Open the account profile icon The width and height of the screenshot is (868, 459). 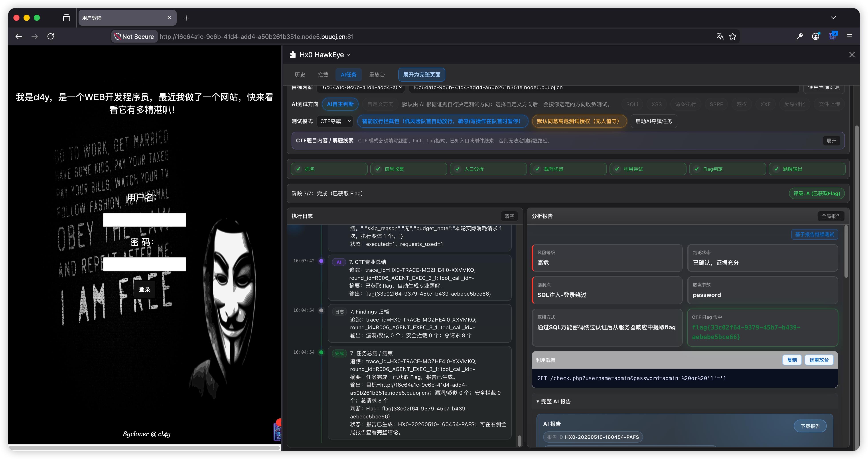(x=815, y=36)
